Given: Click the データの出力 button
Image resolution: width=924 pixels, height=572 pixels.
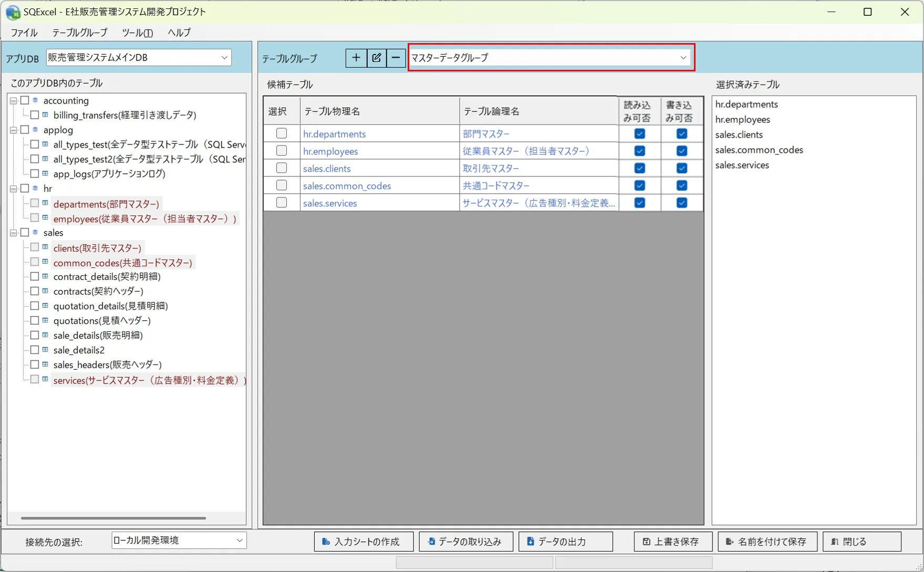Looking at the screenshot, I should tap(565, 542).
